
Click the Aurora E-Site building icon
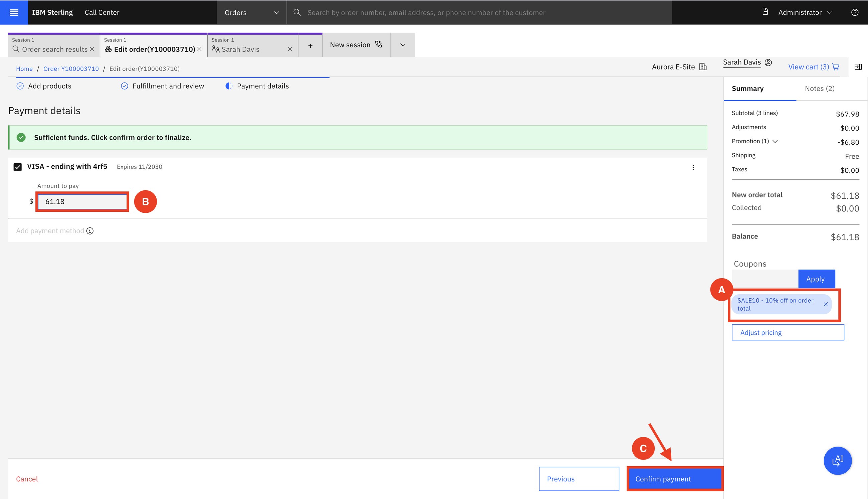point(703,67)
